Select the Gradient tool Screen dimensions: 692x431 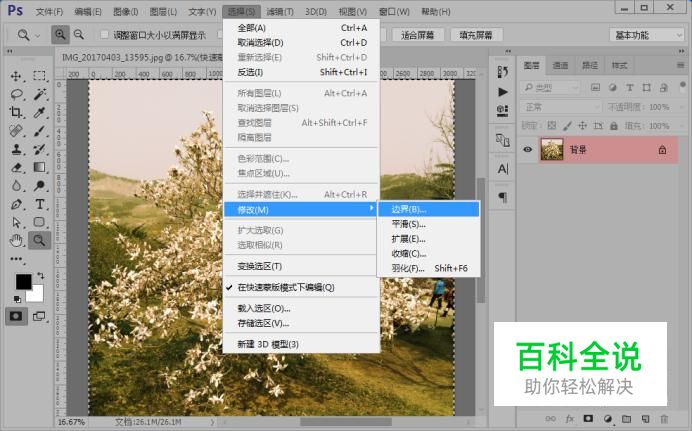[x=40, y=168]
